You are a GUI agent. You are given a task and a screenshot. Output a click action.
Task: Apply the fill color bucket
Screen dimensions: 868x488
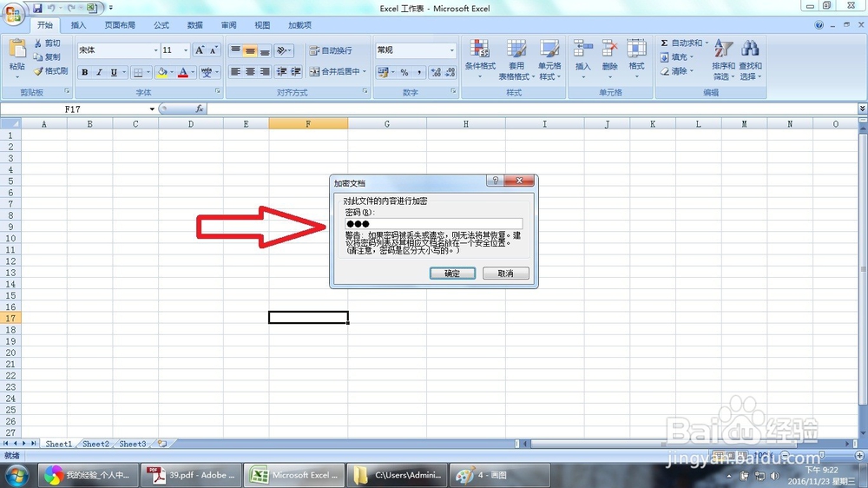(x=161, y=72)
